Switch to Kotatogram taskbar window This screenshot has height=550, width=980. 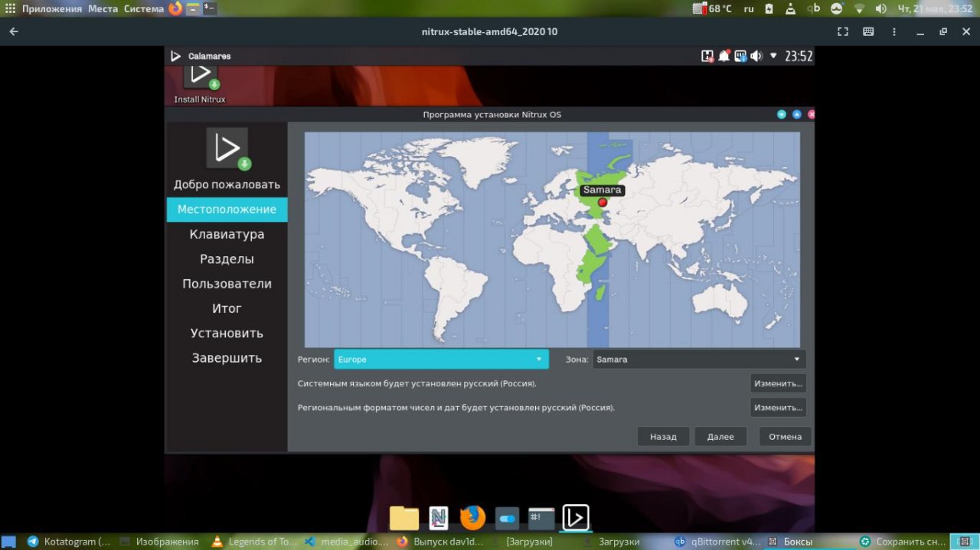click(x=70, y=542)
